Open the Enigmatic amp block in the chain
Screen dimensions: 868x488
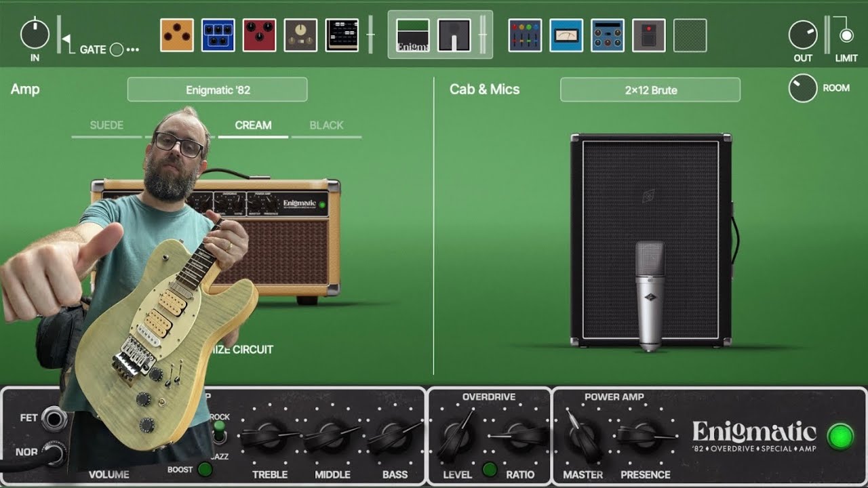tap(413, 35)
